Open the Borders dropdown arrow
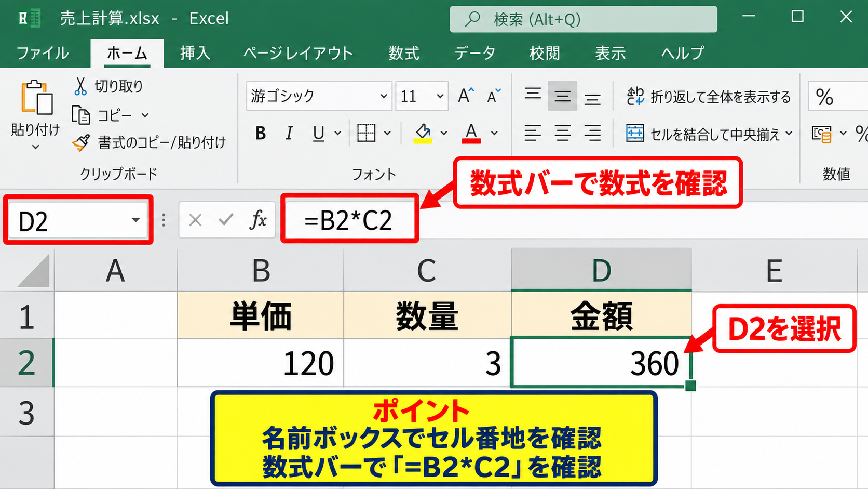 [387, 134]
